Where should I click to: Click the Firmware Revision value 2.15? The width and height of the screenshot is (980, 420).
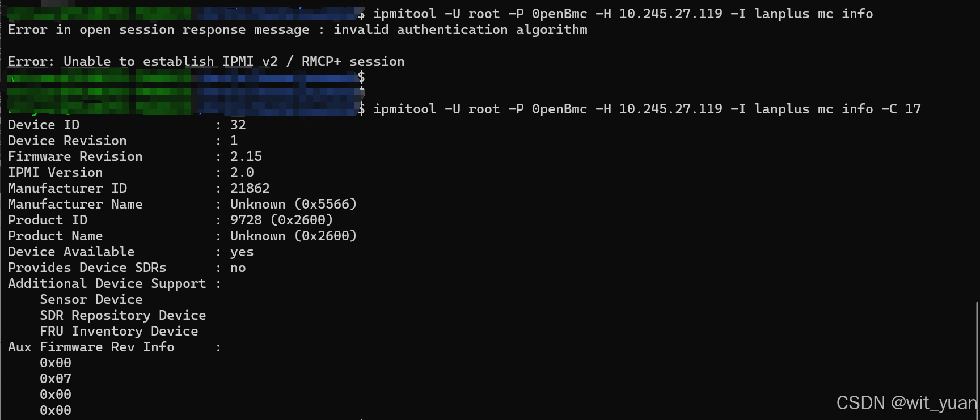pyautogui.click(x=246, y=156)
